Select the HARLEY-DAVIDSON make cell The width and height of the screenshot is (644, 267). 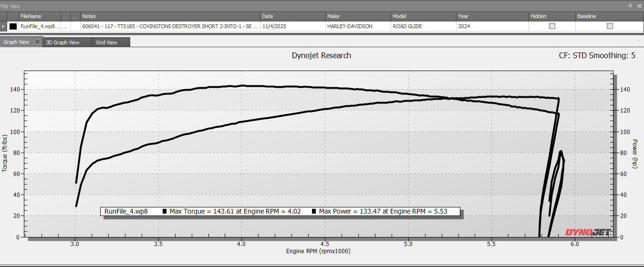pos(358,27)
